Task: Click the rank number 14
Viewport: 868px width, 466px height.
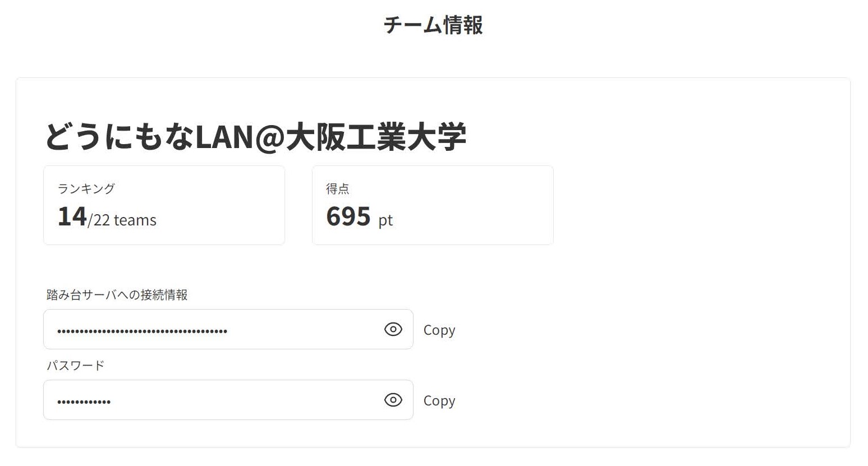Action: [x=72, y=216]
